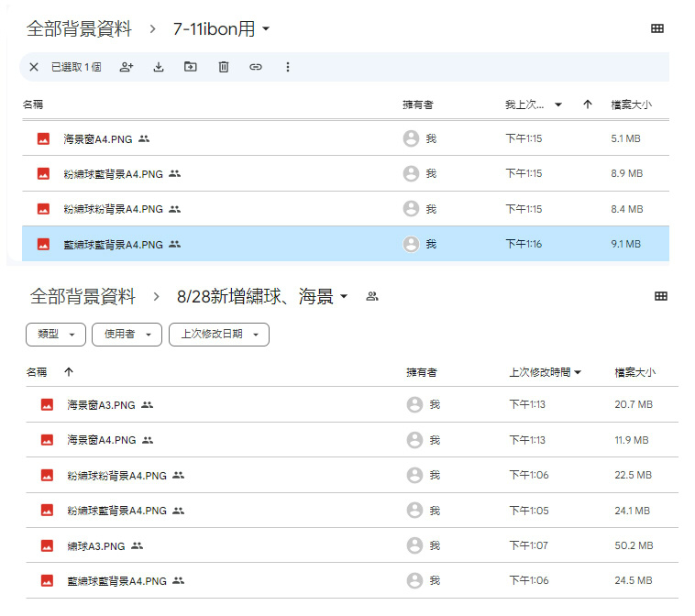695x616 pixels.
Task: Switch layout via grid icon beside 8/28新增繡球、海景
Action: [x=660, y=296]
